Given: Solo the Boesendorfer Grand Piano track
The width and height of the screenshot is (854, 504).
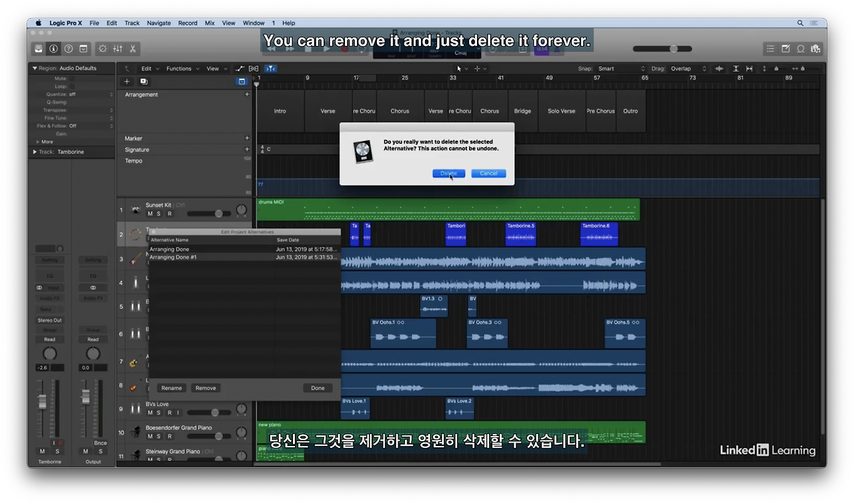Looking at the screenshot, I should [x=159, y=437].
